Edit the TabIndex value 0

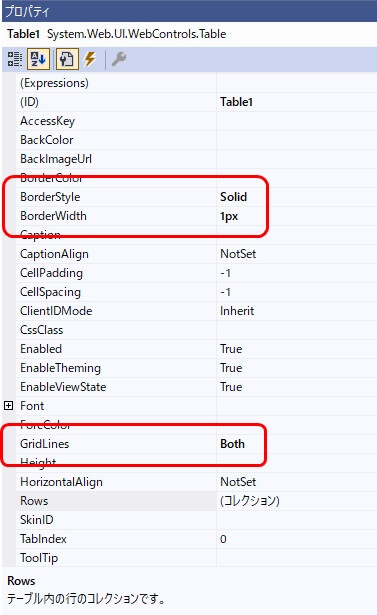297,539
